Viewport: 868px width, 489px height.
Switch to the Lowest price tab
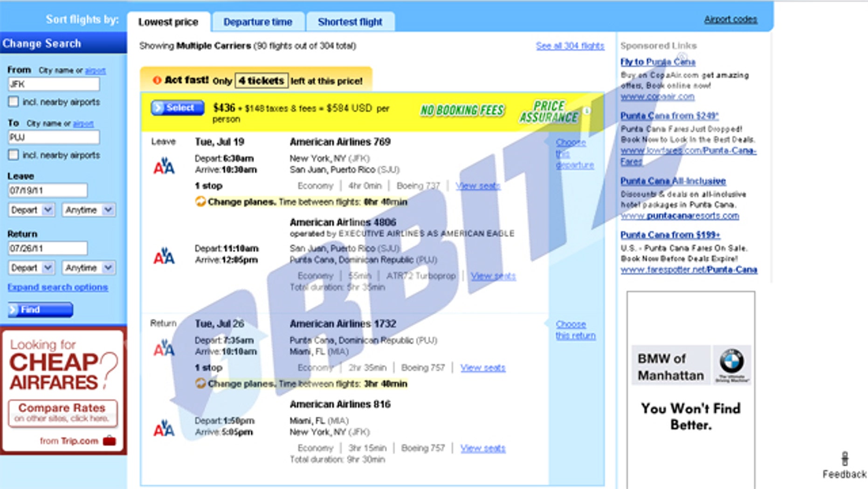click(168, 22)
